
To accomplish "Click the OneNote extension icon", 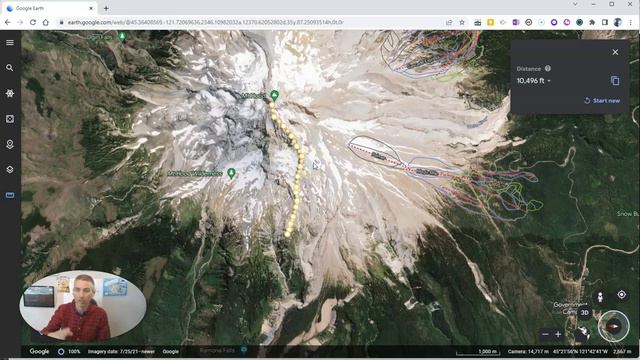I will pyautogui.click(x=516, y=22).
